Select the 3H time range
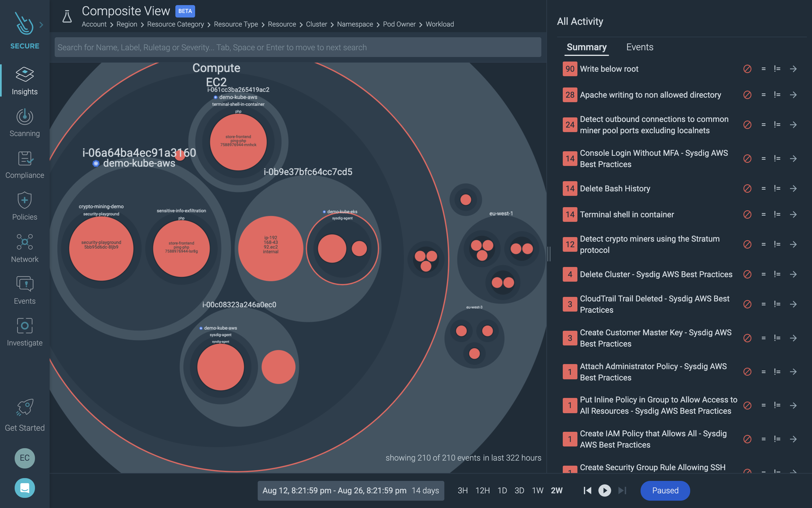 [x=462, y=491]
